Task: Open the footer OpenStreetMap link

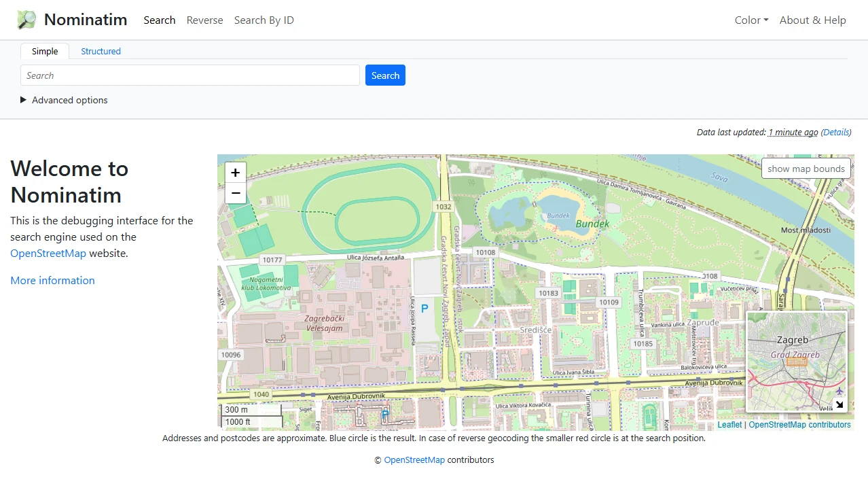Action: pyautogui.click(x=414, y=460)
